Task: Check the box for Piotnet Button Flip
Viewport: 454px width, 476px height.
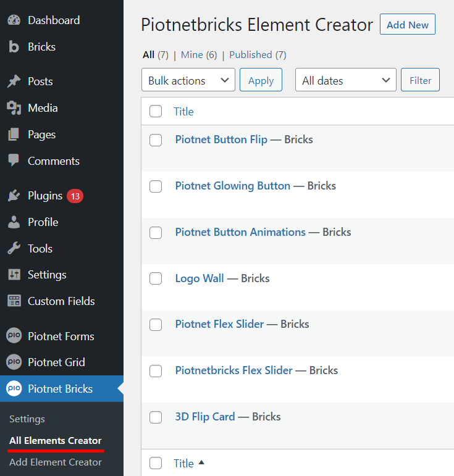Action: point(156,140)
